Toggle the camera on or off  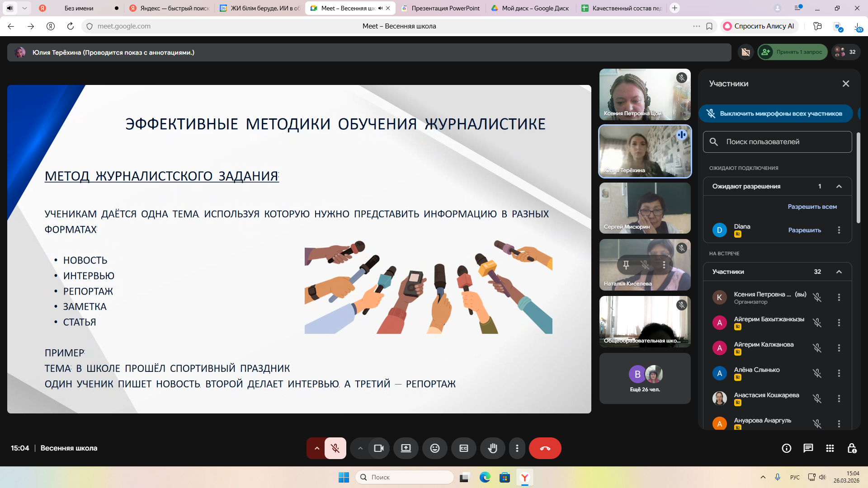point(378,448)
